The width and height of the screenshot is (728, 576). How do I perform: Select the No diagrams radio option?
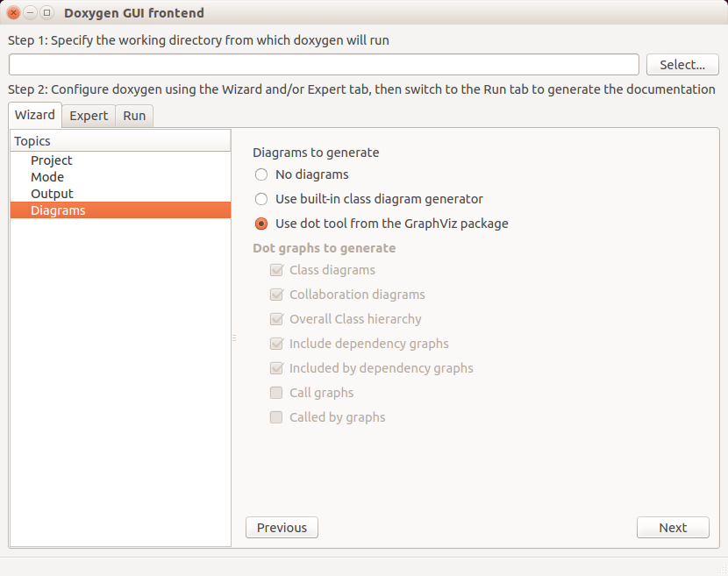(x=261, y=174)
